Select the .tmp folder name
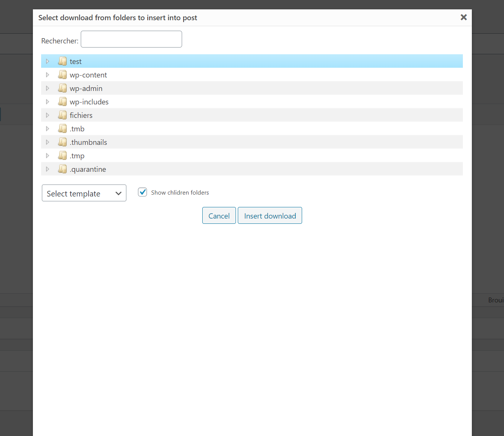Viewport: 504px width, 436px height. [77, 156]
